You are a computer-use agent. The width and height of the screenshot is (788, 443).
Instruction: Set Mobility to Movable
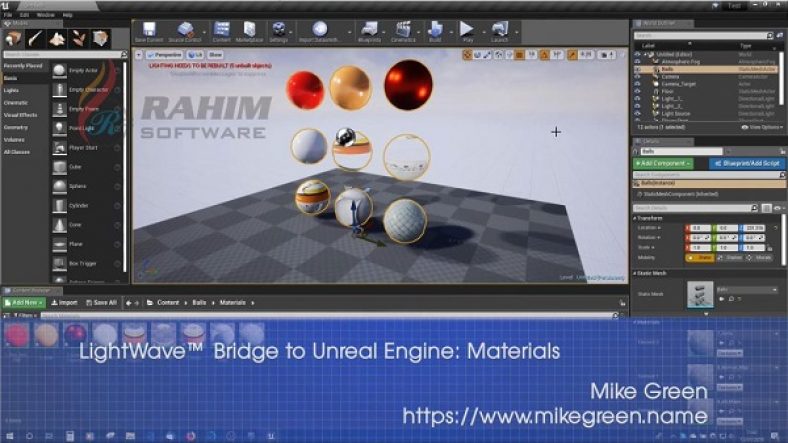tap(759, 258)
